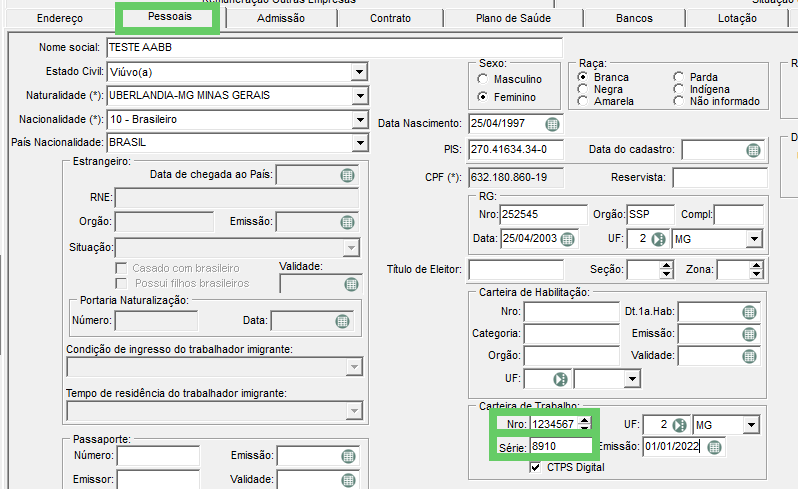Click Carteira de Habilitação UF lookup icon
798x489 pixels.
tap(560, 379)
